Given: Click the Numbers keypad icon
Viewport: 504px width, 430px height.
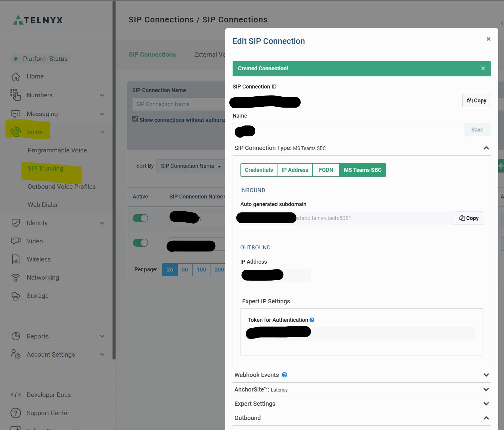Looking at the screenshot, I should pos(15,95).
